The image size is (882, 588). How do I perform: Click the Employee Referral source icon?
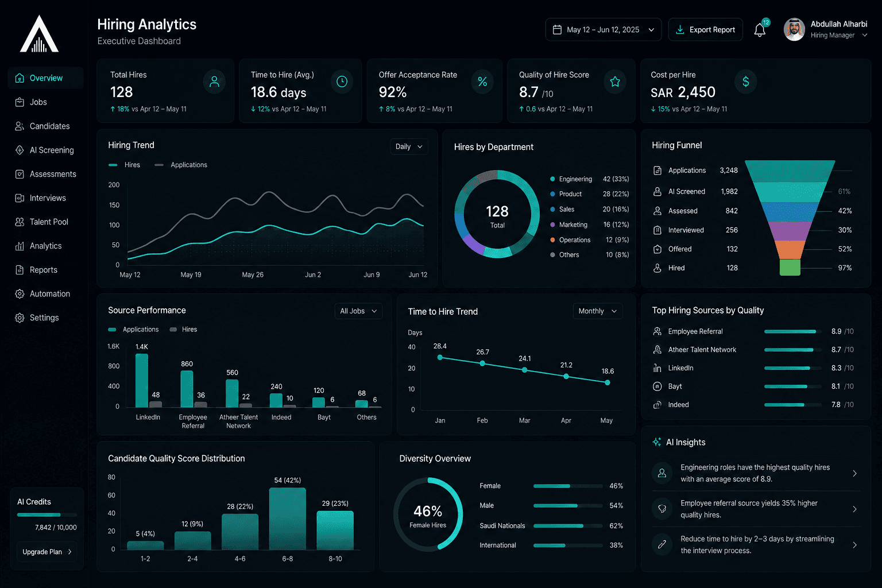(657, 331)
